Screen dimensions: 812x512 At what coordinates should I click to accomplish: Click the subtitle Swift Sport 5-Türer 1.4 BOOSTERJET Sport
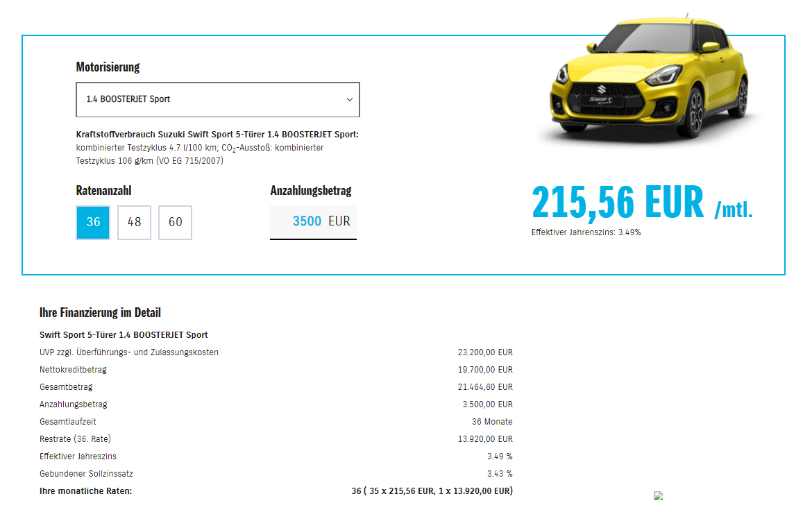click(x=124, y=335)
